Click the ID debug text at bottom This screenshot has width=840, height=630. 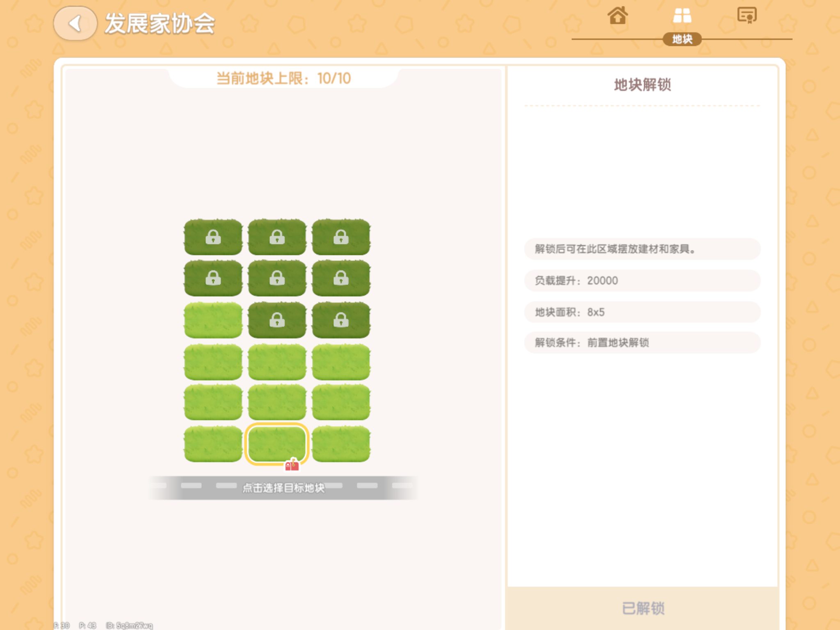[129, 625]
